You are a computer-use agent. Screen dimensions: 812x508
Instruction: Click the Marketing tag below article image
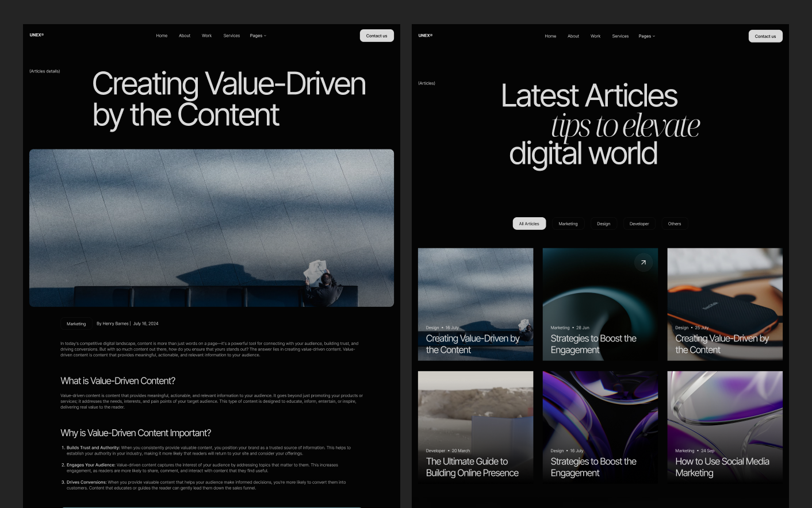(76, 324)
